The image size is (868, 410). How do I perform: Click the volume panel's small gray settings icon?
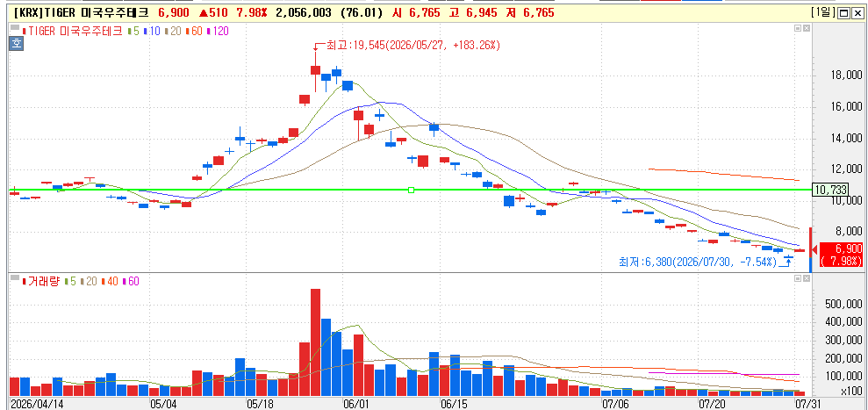798,277
